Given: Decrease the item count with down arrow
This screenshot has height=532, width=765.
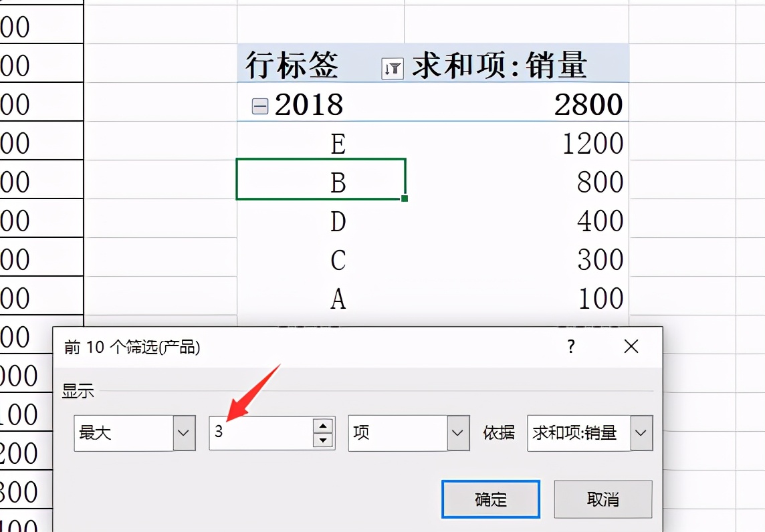Looking at the screenshot, I should [x=322, y=440].
